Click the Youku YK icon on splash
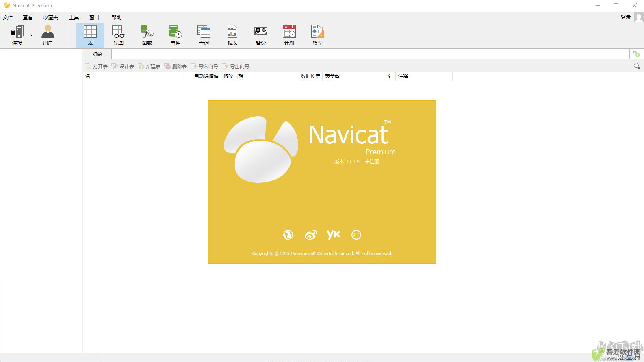 pos(334,234)
